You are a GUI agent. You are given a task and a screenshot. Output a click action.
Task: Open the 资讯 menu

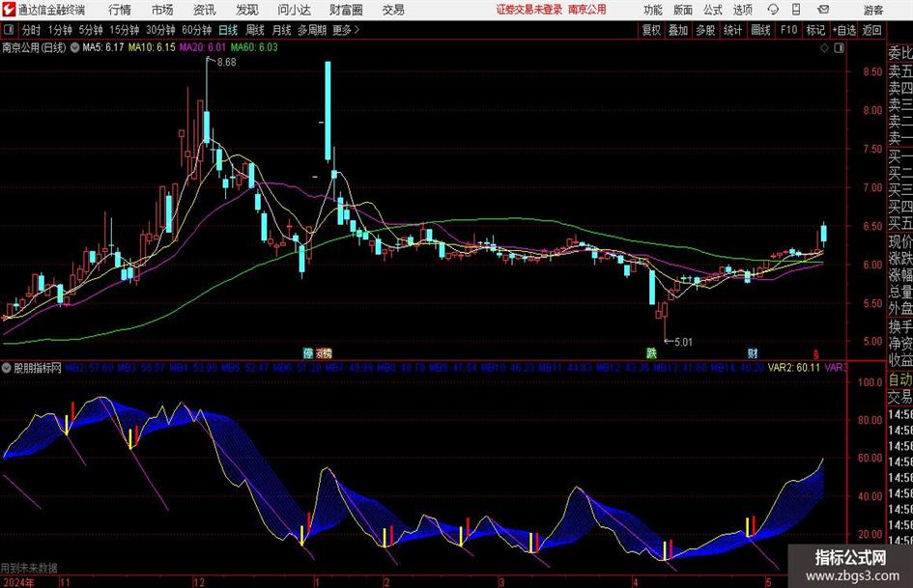coord(205,10)
